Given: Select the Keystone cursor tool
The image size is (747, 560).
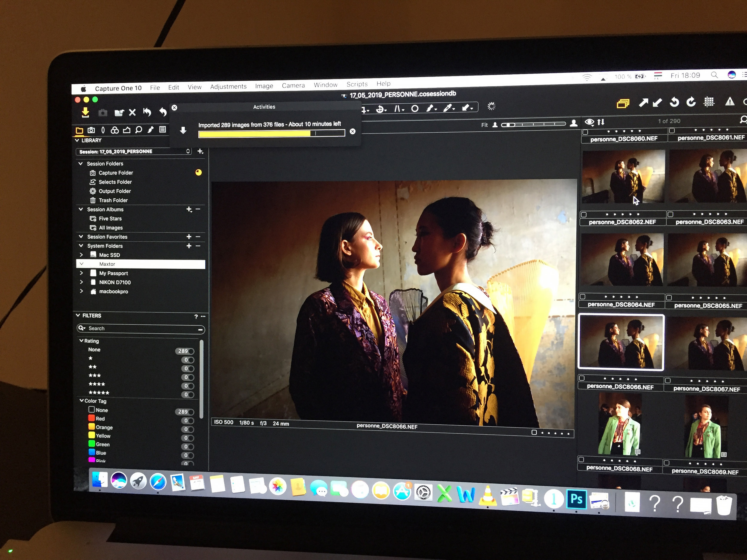Looking at the screenshot, I should coord(399,109).
